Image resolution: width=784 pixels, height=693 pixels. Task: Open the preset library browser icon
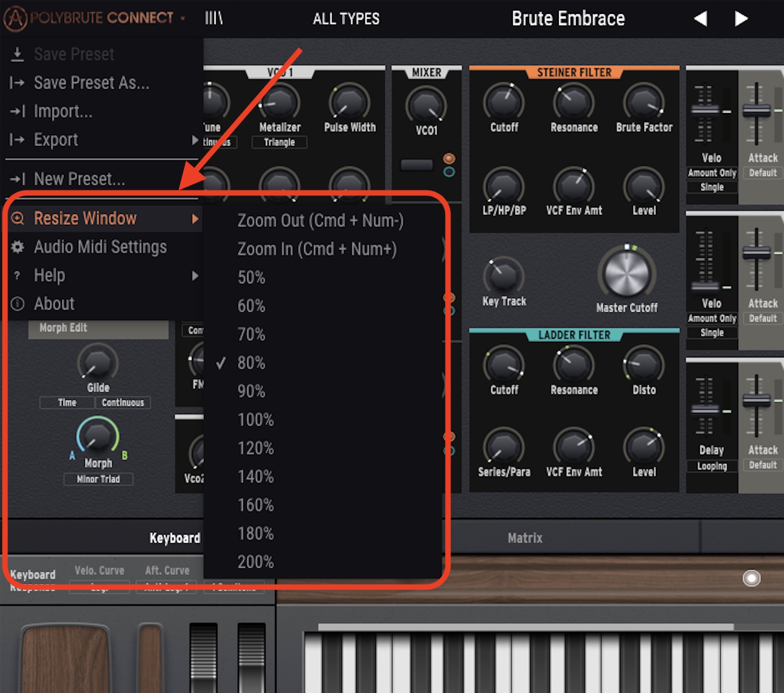pyautogui.click(x=214, y=18)
